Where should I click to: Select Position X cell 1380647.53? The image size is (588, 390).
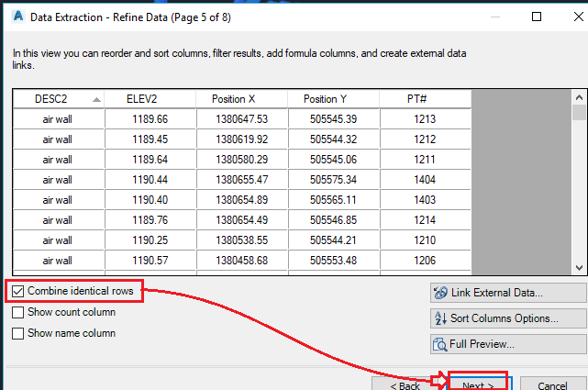(x=242, y=119)
